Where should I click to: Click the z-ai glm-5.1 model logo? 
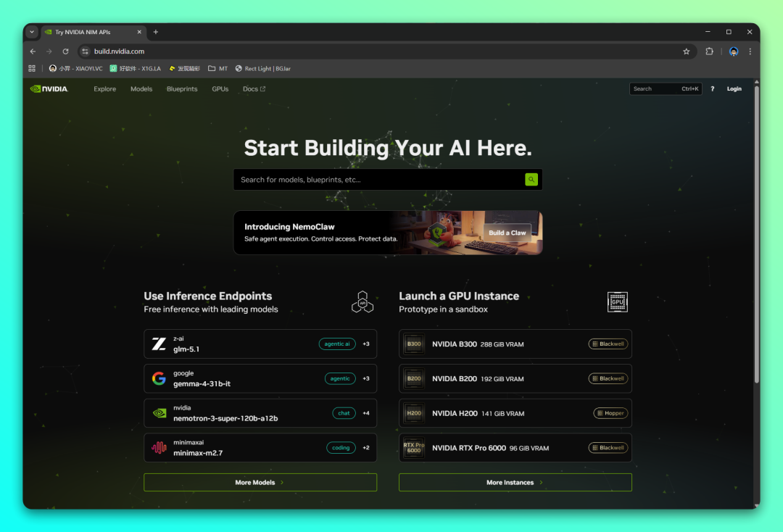click(159, 344)
